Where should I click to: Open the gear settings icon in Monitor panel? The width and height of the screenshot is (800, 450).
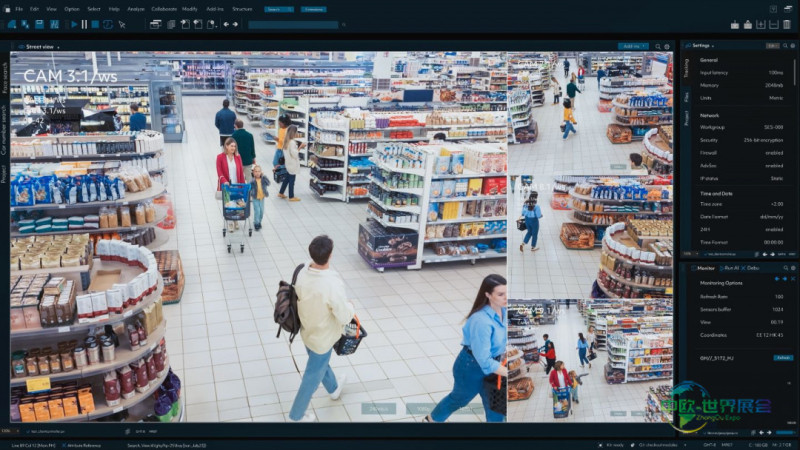tap(791, 269)
